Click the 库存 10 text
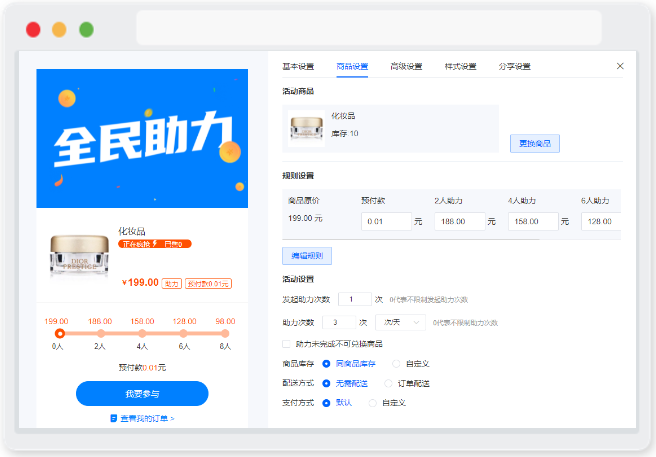The height and width of the screenshot is (457, 656). coord(345,134)
